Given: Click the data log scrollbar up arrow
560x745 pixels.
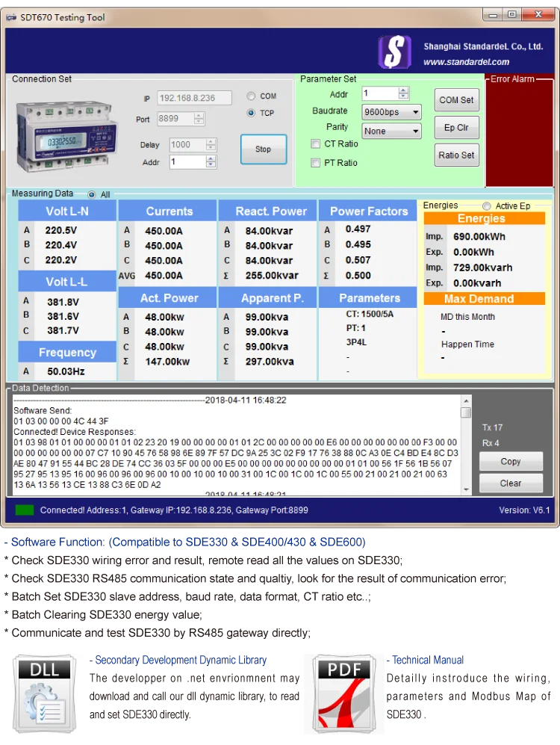Looking at the screenshot, I should click(x=466, y=401).
